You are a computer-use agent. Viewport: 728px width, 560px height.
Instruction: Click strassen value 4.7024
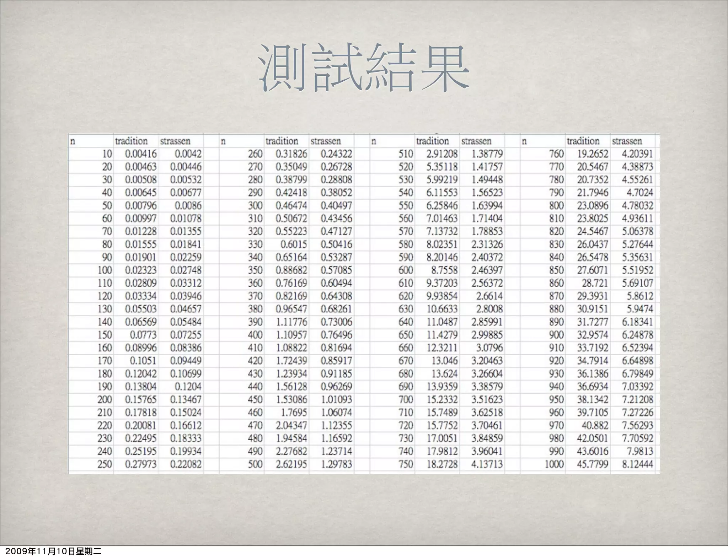640,193
